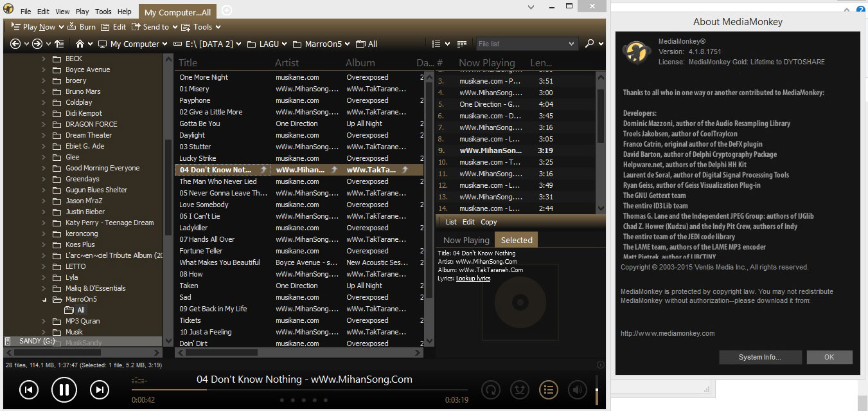The width and height of the screenshot is (868, 411).
Task: Add a new tab with plus icon
Action: (227, 11)
